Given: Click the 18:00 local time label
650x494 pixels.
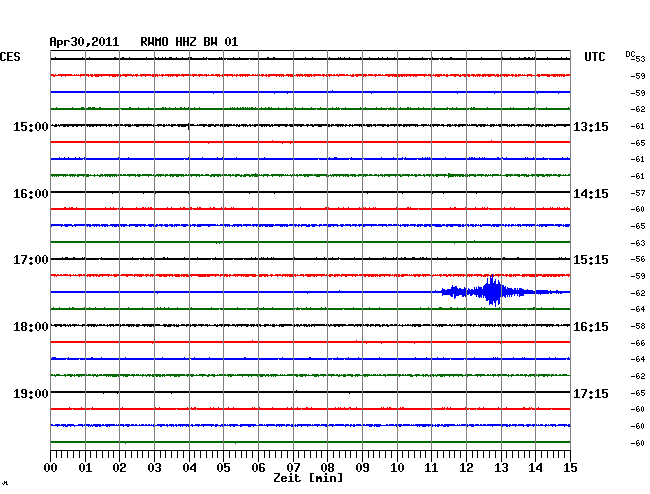Looking at the screenshot, I should point(31,327).
